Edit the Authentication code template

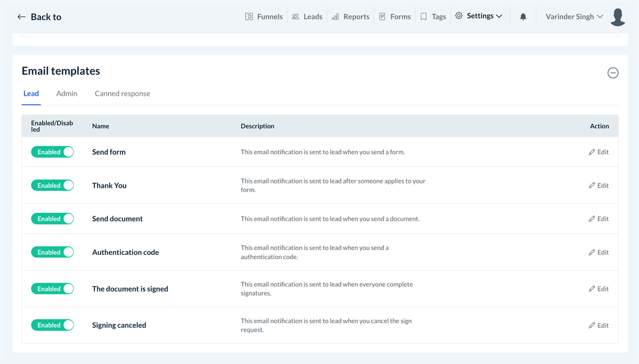pyautogui.click(x=599, y=252)
